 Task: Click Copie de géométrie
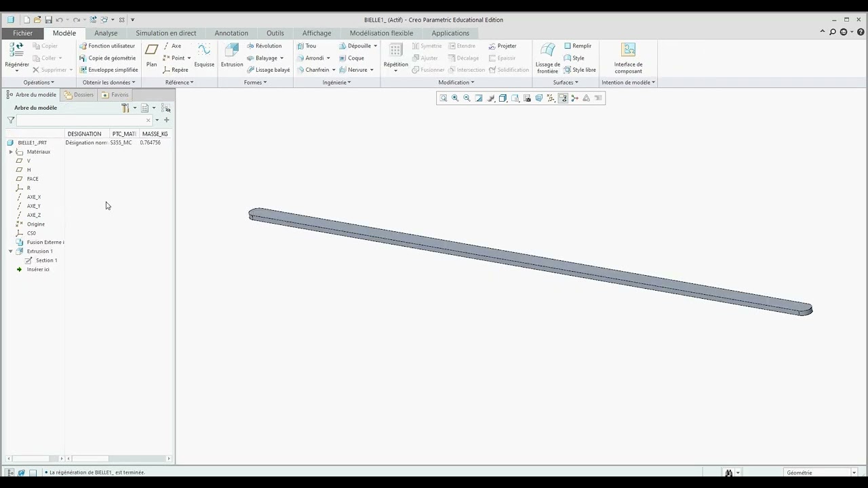click(107, 58)
